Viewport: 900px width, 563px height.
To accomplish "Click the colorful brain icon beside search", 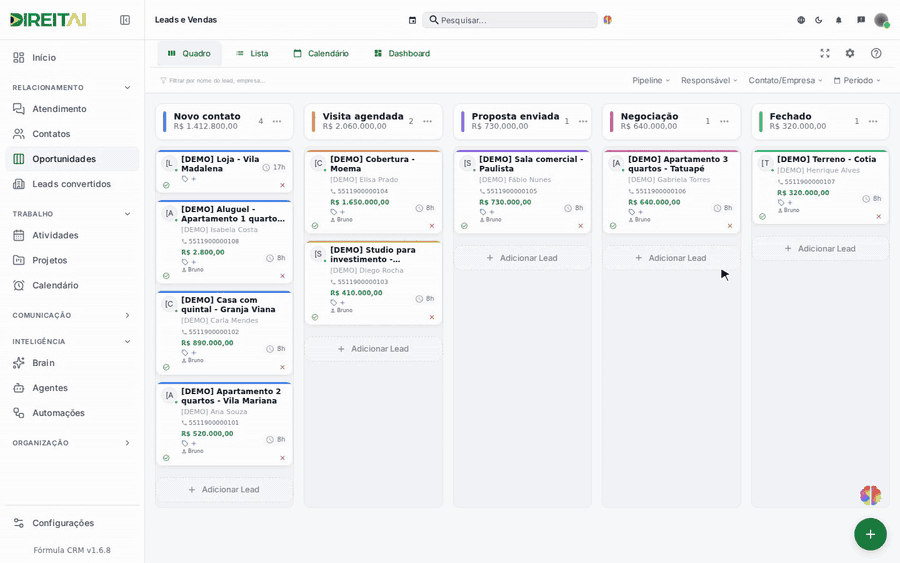I will 608,20.
